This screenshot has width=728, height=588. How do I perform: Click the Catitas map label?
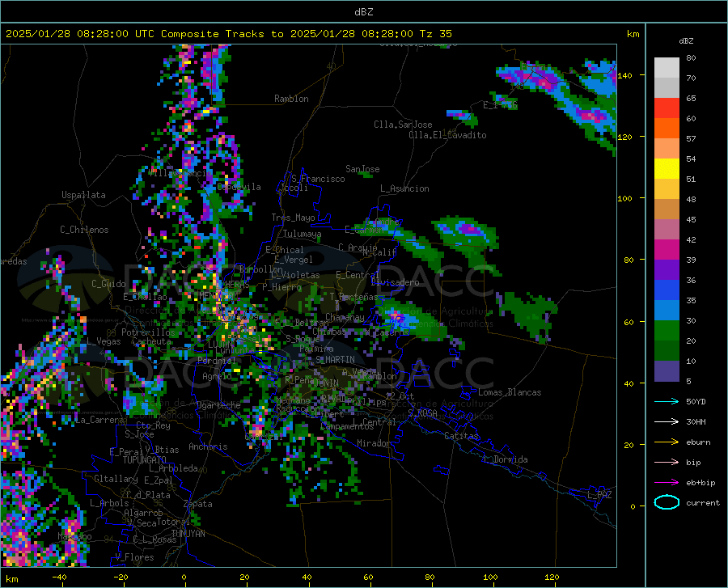461,436
